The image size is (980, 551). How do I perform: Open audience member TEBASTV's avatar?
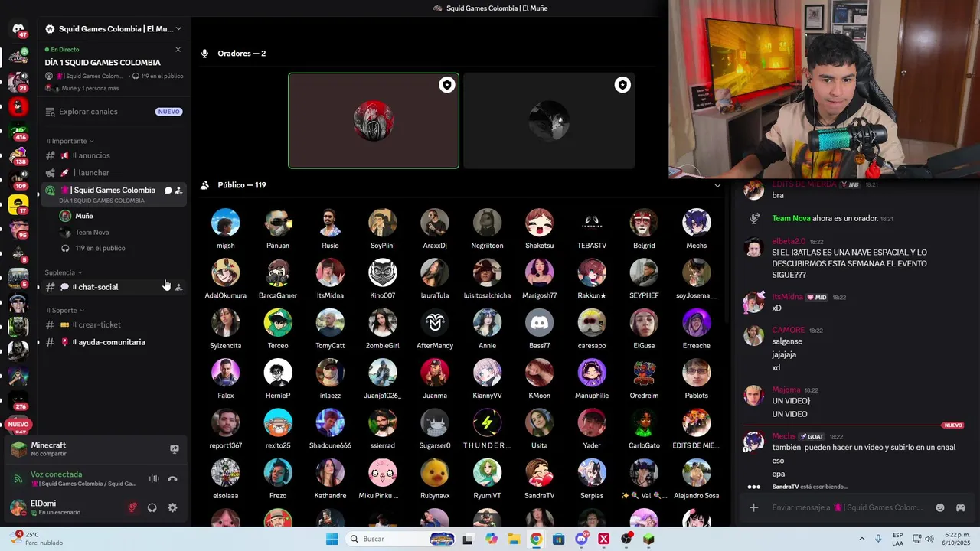tap(592, 223)
